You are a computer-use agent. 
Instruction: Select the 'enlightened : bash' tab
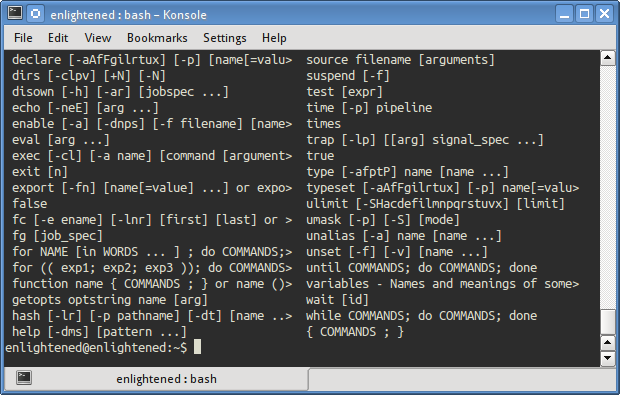pyautogui.click(x=156, y=379)
